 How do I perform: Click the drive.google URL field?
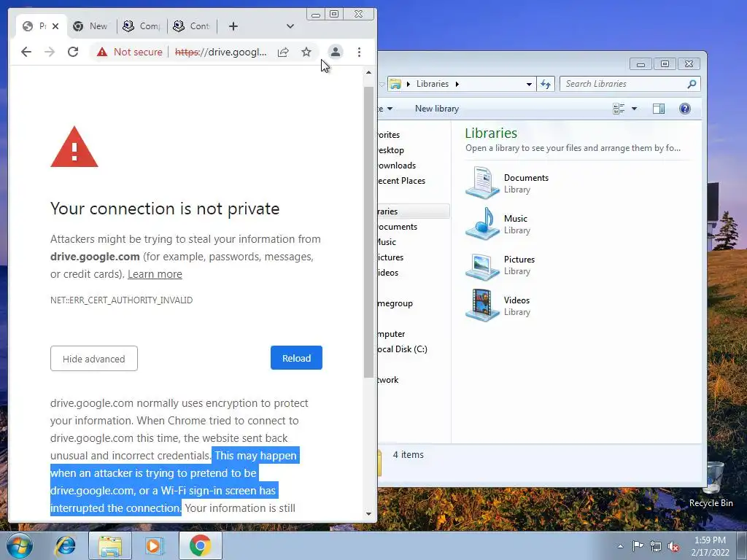tap(220, 52)
